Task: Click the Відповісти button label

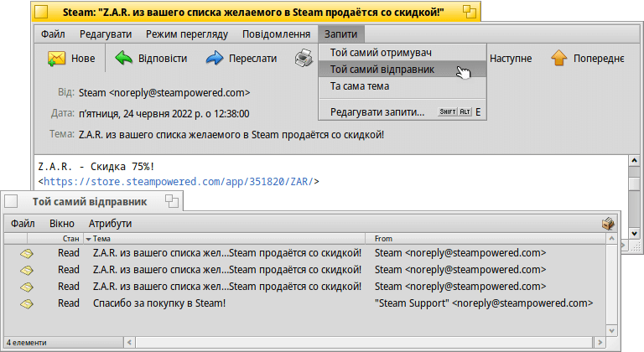Action: coord(163,59)
